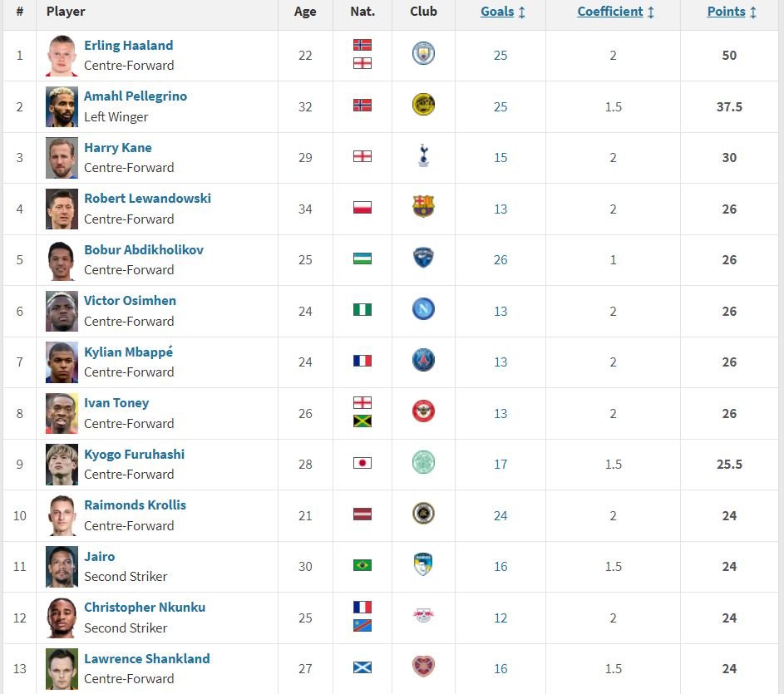Click Kylian Mbappé portrait thumbnail
The height and width of the screenshot is (694, 784).
62,362
